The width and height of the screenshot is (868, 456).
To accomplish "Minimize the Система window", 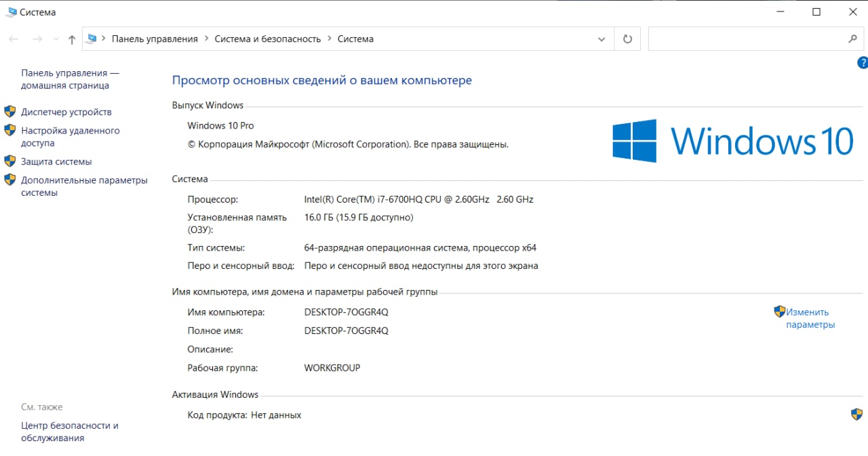I will click(x=779, y=12).
